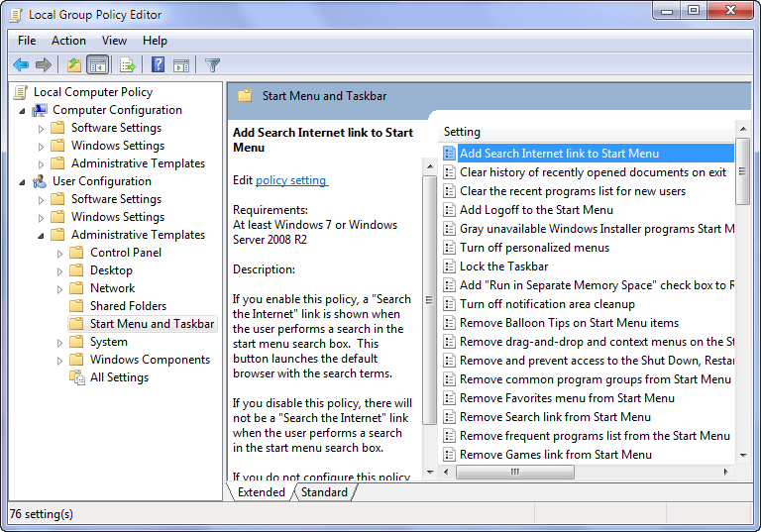Open the File menu
This screenshot has height=532, width=761.
(x=27, y=41)
